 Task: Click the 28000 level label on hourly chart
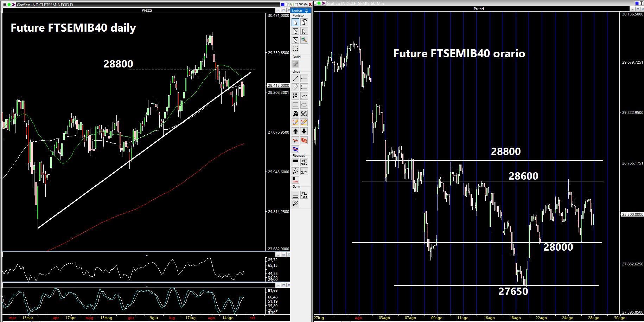click(x=558, y=247)
